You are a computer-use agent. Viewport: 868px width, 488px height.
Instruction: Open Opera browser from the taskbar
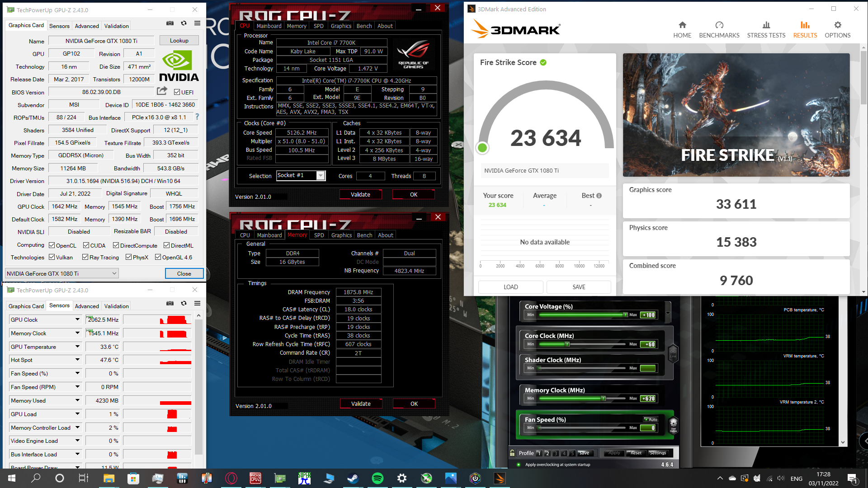pyautogui.click(x=231, y=478)
